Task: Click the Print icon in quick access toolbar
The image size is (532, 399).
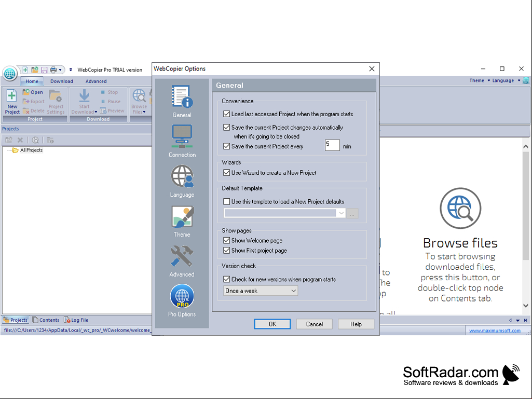Action: [53, 70]
